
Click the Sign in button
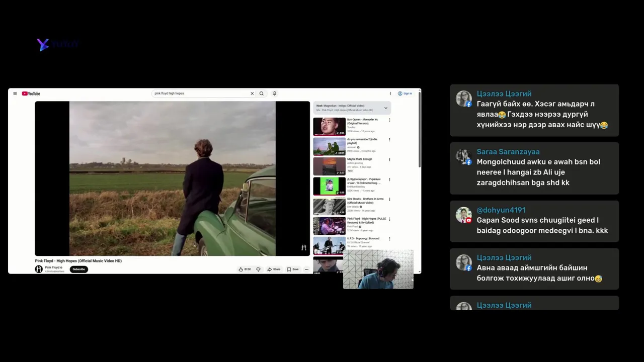coord(405,94)
